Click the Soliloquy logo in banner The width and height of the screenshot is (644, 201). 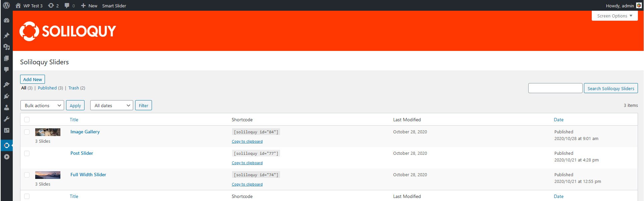(x=68, y=31)
